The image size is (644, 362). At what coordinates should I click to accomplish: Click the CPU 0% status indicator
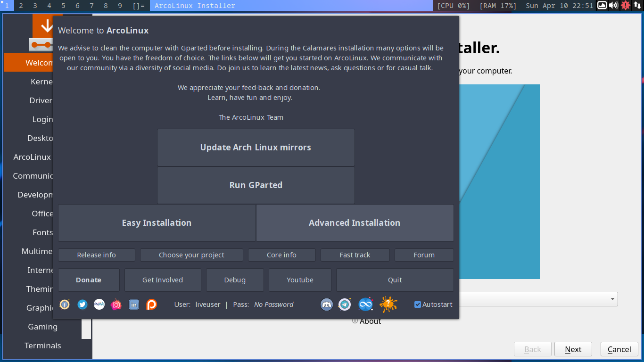click(454, 6)
